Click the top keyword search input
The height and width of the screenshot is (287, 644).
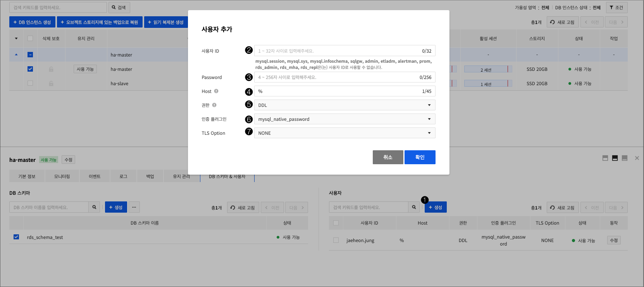58,7
